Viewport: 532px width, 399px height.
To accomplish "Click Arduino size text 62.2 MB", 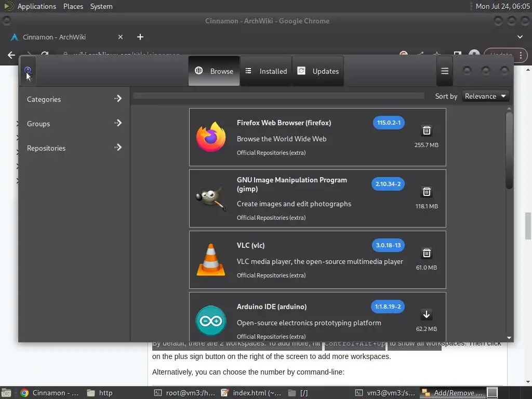I will [427, 329].
